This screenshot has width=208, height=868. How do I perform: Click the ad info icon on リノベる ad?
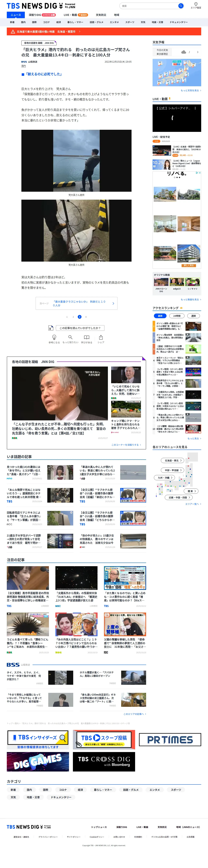[197, 173]
